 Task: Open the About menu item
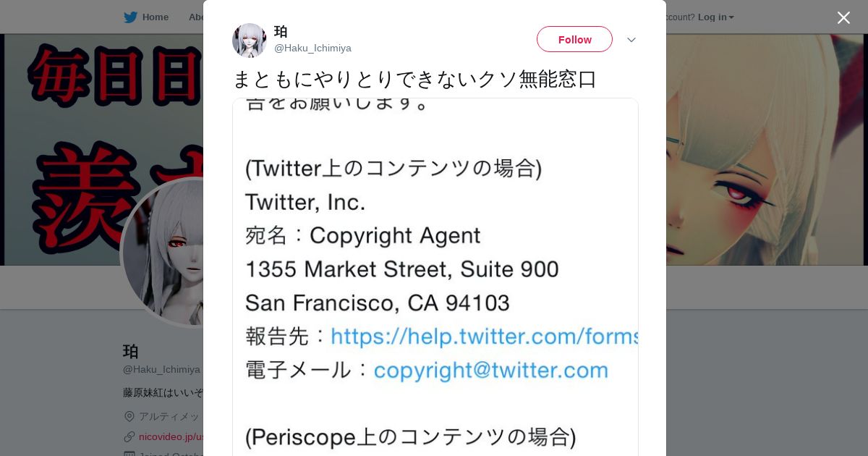(195, 17)
